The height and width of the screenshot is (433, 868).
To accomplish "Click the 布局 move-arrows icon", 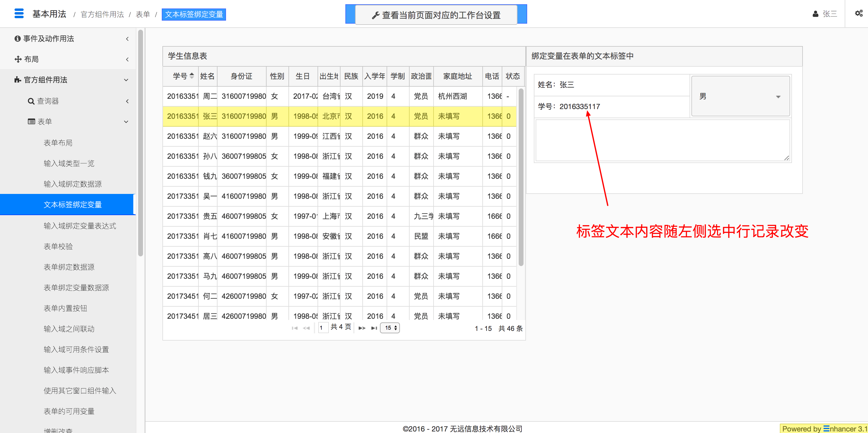I will (18, 59).
